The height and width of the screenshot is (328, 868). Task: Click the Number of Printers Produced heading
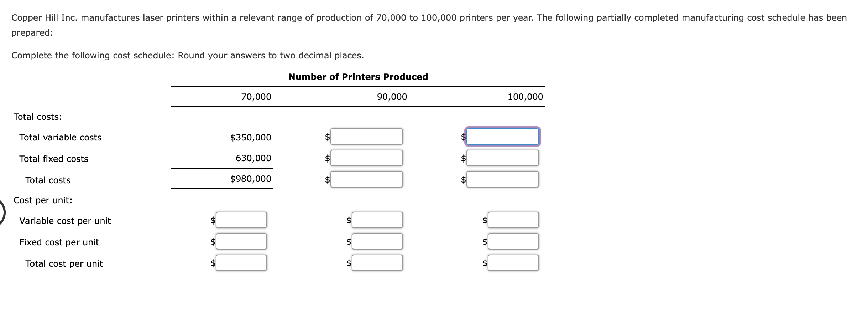coord(358,76)
